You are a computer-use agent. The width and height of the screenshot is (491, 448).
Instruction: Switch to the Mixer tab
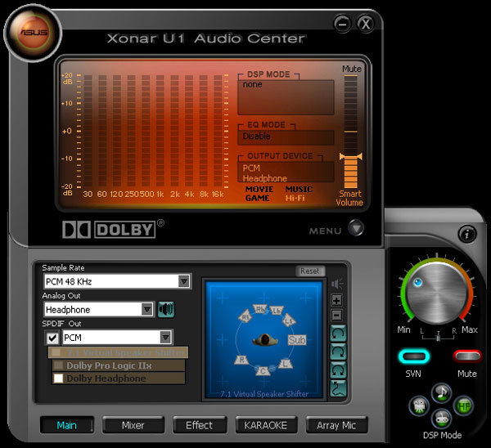[133, 425]
